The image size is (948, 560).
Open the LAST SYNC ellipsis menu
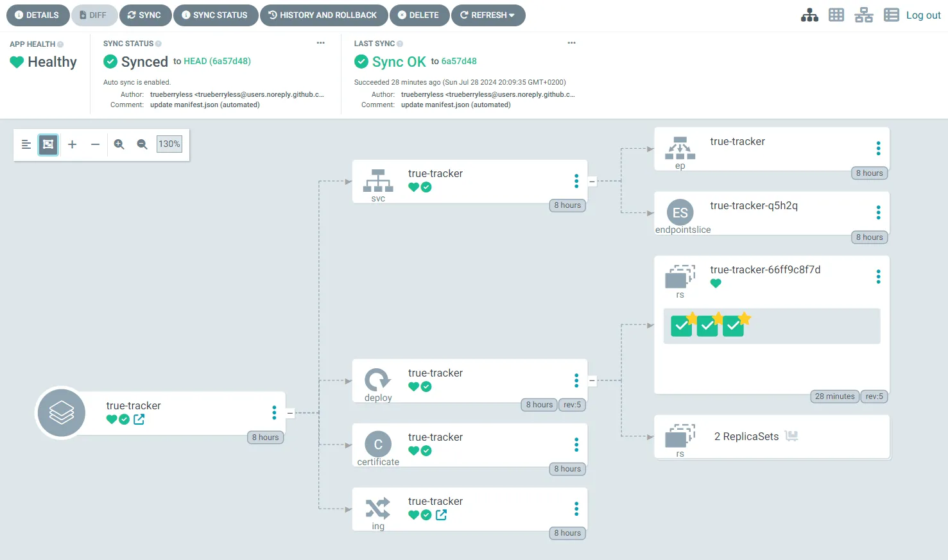571,42
